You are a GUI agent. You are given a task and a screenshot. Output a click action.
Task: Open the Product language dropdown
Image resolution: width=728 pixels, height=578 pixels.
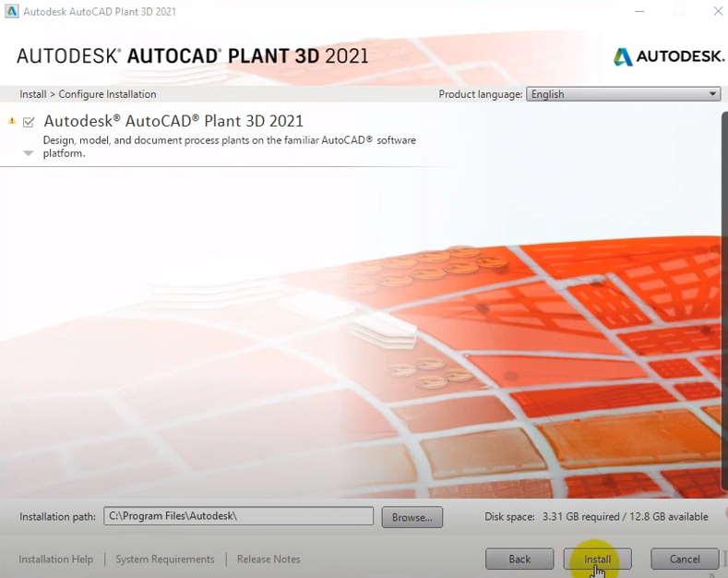[x=623, y=94]
